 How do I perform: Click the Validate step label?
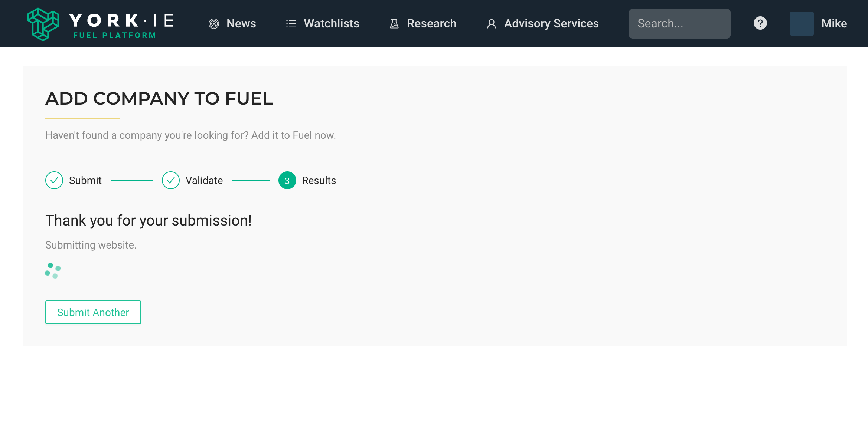coord(204,180)
